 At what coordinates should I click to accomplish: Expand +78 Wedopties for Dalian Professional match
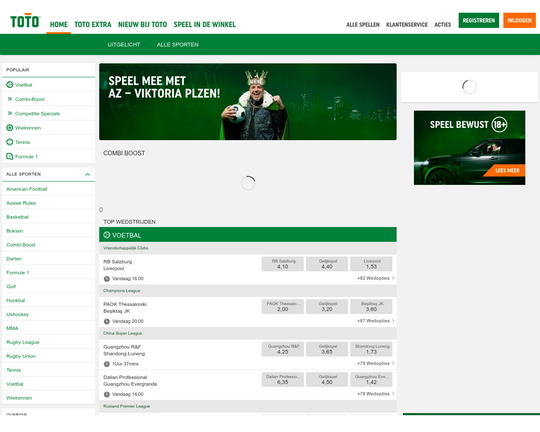click(x=376, y=394)
